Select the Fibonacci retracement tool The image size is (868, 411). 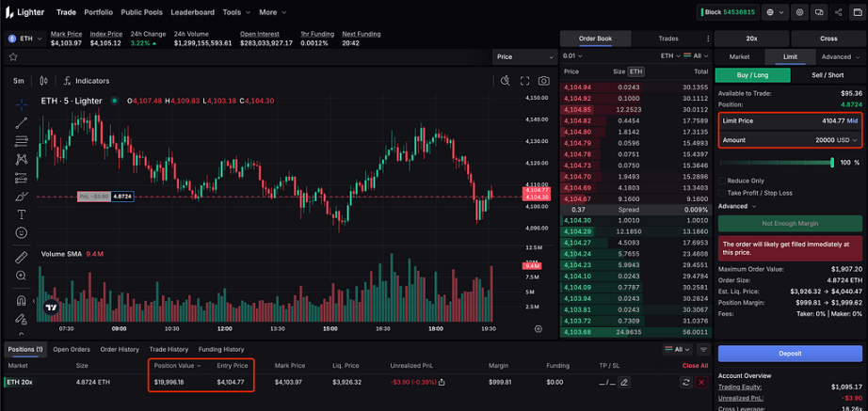(21, 140)
